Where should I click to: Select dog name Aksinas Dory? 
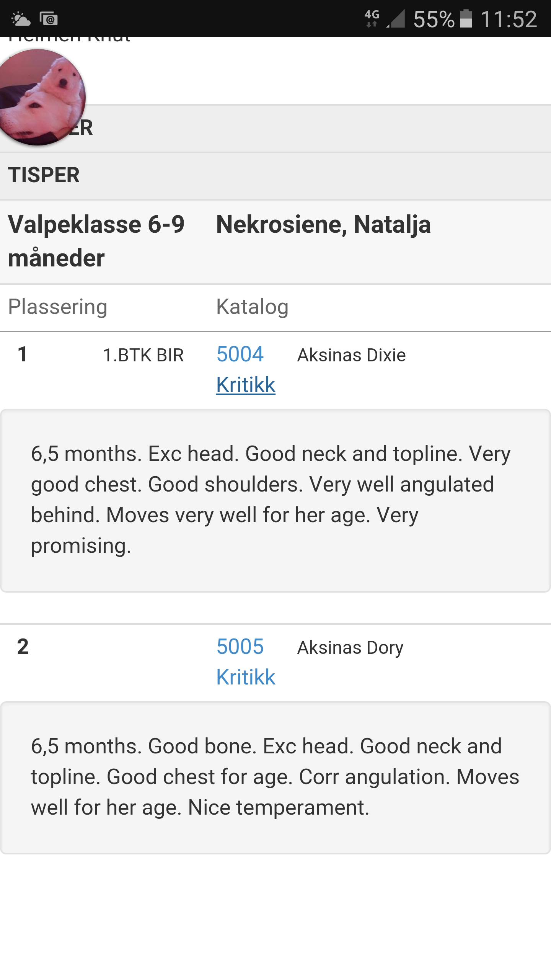click(350, 648)
